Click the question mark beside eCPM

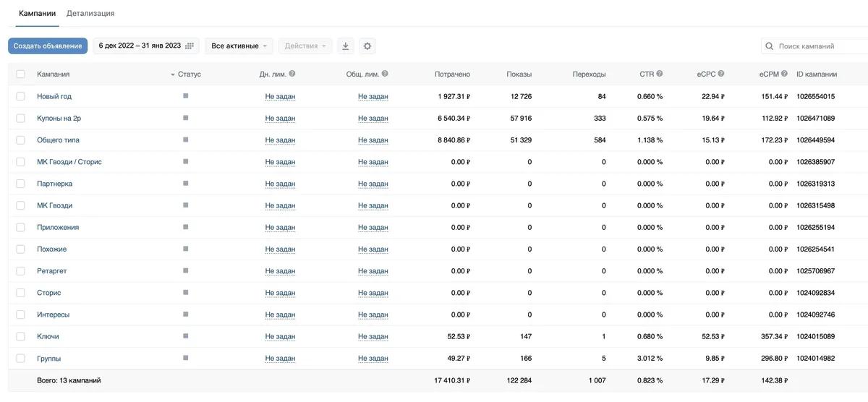coord(783,74)
